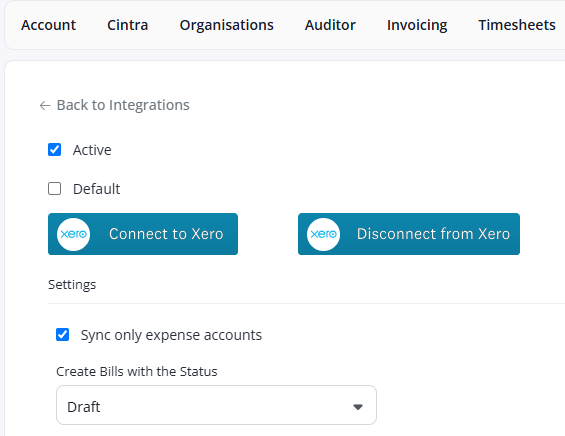The image size is (565, 436).
Task: Open the Organisations tab
Action: [226, 25]
